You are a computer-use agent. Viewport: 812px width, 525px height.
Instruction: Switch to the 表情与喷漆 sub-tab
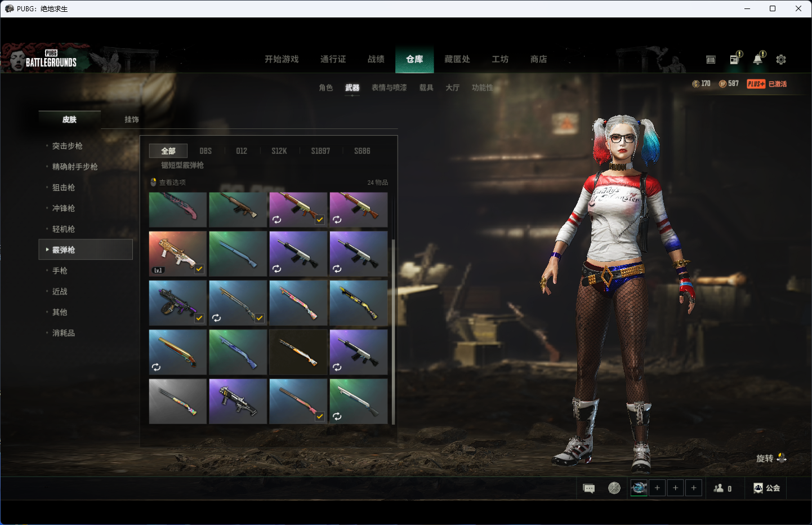point(389,88)
